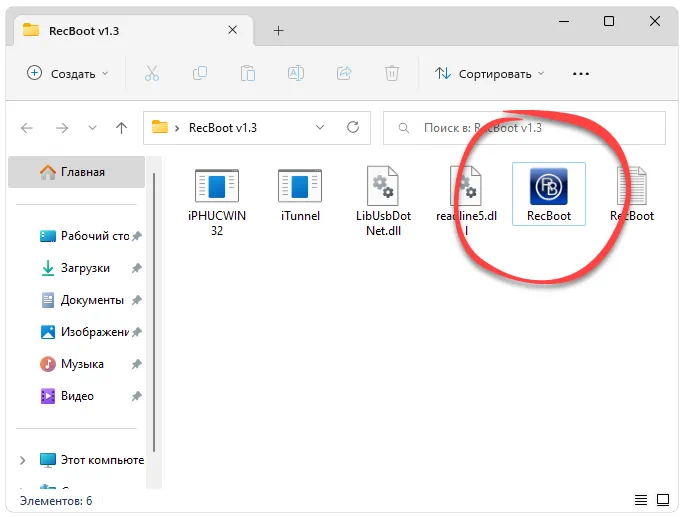Open Рабочий стол in sidebar
The width and height of the screenshot is (687, 517).
pos(85,236)
